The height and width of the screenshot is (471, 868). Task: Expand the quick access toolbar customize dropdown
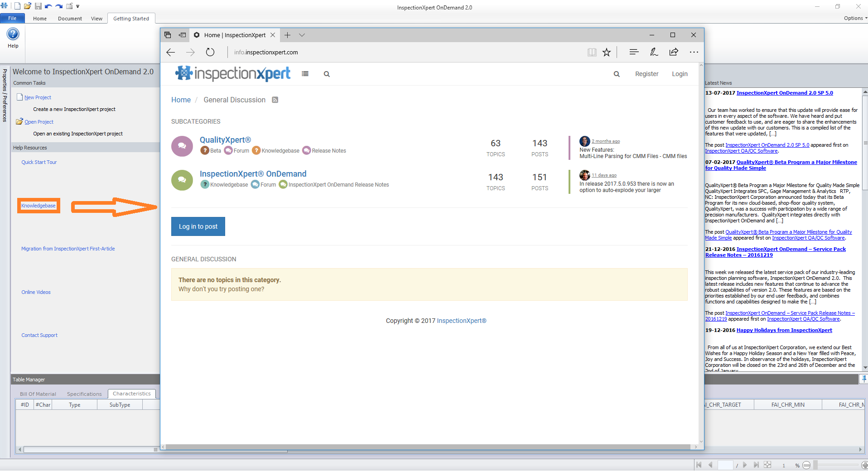(x=78, y=6)
